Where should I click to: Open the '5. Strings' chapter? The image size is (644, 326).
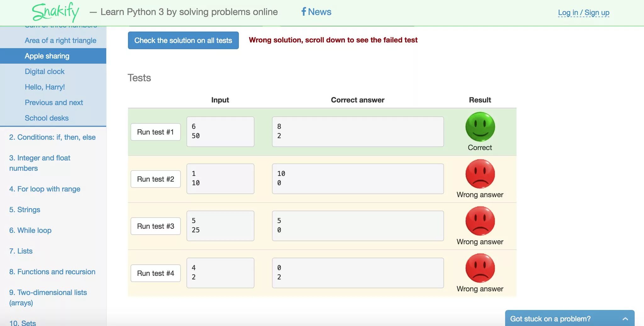coord(25,209)
